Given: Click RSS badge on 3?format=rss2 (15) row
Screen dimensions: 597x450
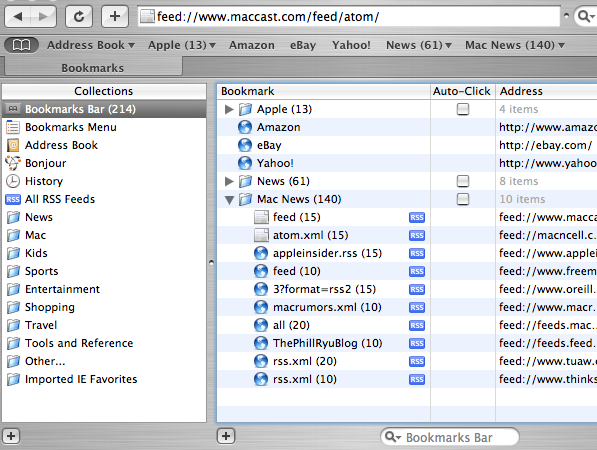Looking at the screenshot, I should click(x=417, y=289).
